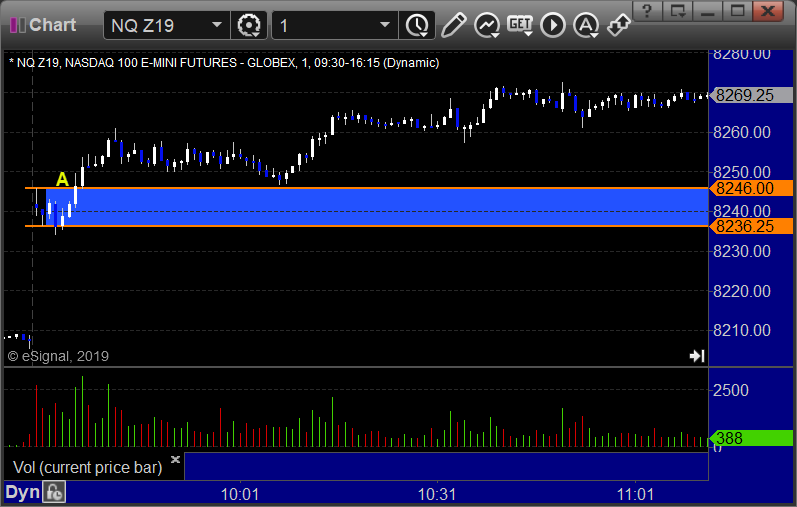Click the green 388 volume value label
This screenshot has height=507, width=797.
coord(751,438)
